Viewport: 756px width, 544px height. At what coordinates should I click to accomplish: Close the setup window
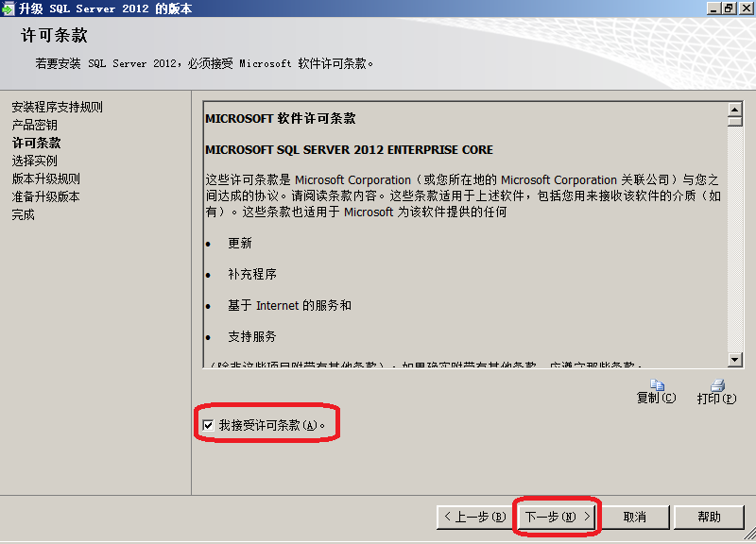[x=746, y=8]
